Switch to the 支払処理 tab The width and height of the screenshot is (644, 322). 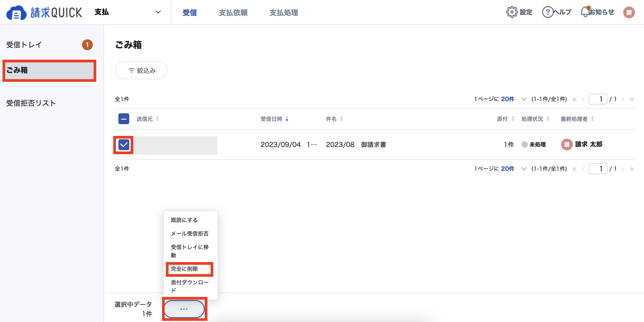(x=284, y=12)
